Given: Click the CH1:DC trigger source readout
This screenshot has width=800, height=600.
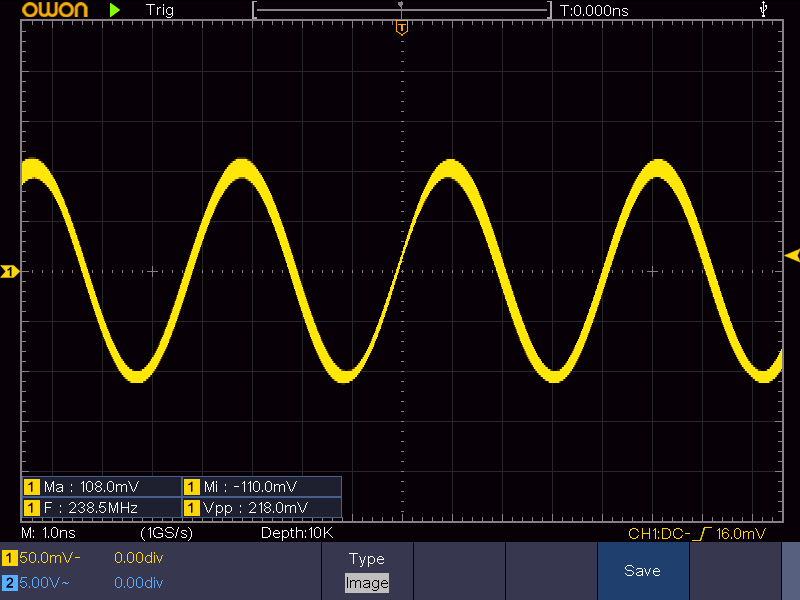Looking at the screenshot, I should [x=659, y=534].
